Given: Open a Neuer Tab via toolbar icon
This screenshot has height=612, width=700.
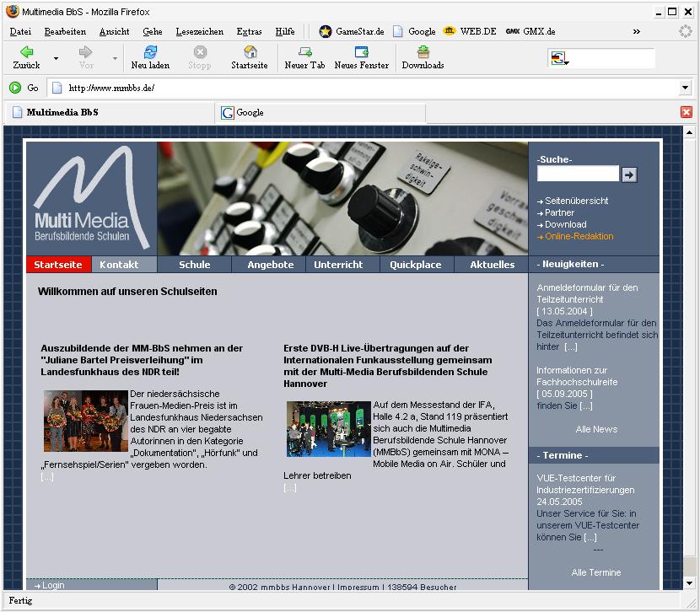Looking at the screenshot, I should 304,52.
